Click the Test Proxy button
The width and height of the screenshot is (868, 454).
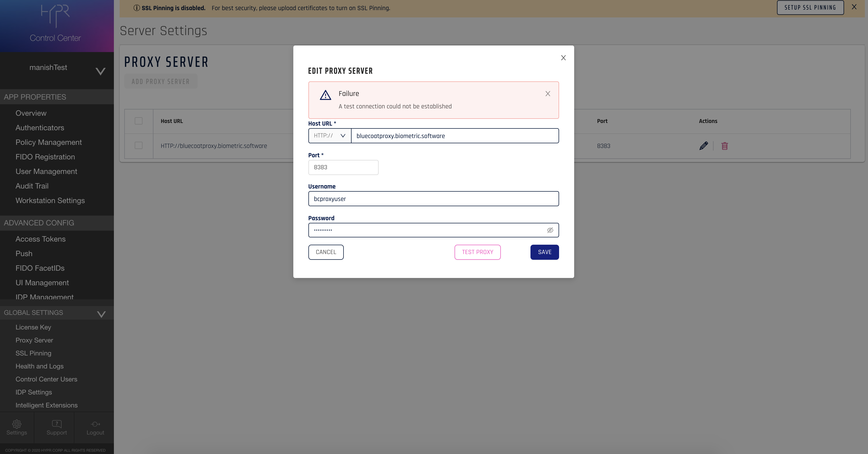click(477, 252)
